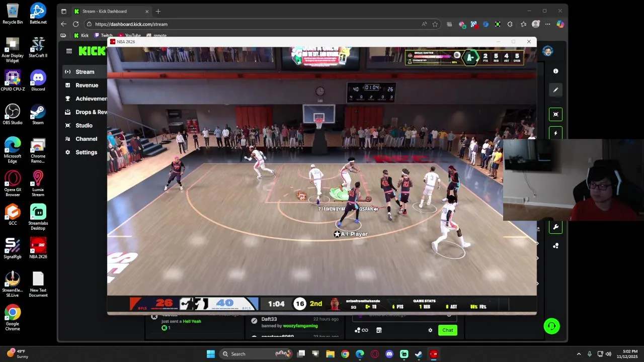Click the browser back arrow
The image size is (644, 362).
tap(63, 24)
